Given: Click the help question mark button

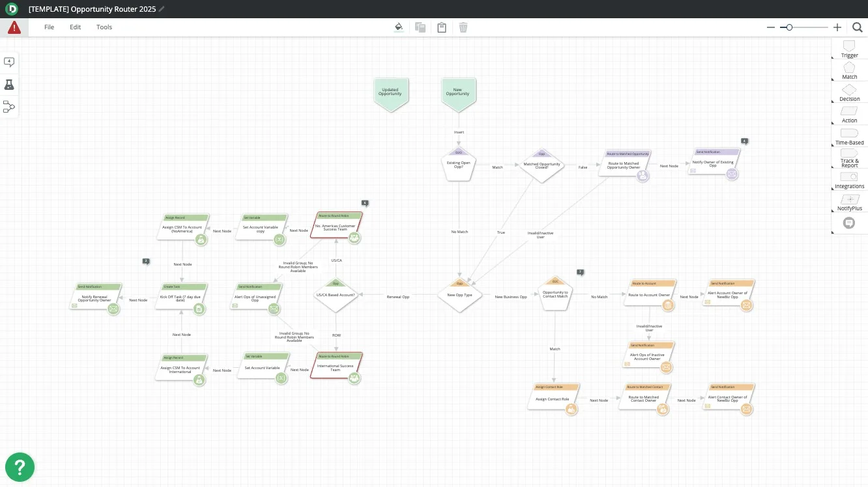Looking at the screenshot, I should click(x=20, y=467).
